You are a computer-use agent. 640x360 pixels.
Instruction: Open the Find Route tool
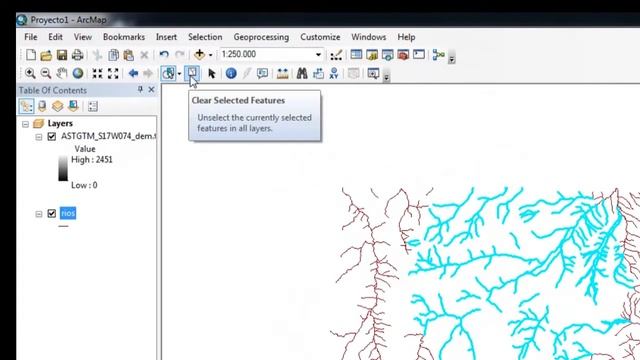[318, 73]
